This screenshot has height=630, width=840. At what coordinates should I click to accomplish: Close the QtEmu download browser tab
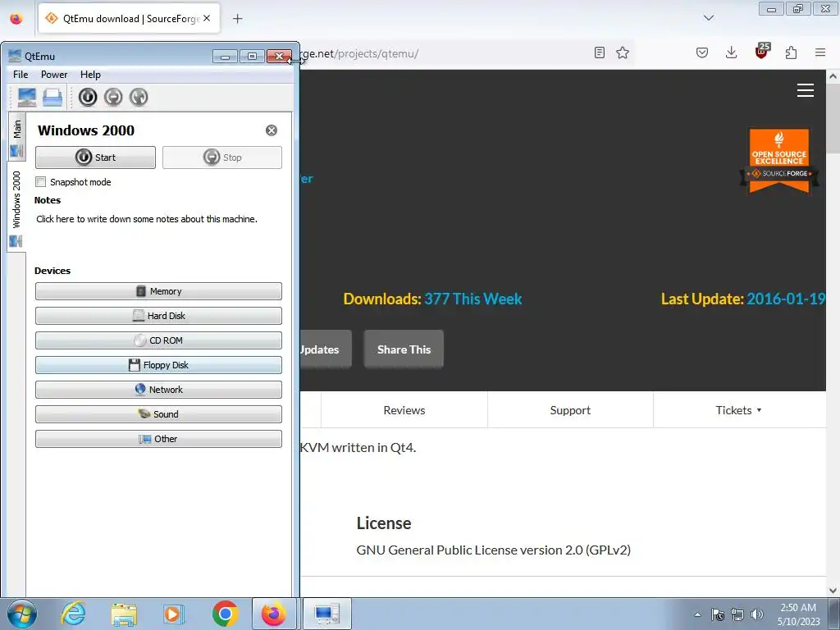tap(207, 18)
